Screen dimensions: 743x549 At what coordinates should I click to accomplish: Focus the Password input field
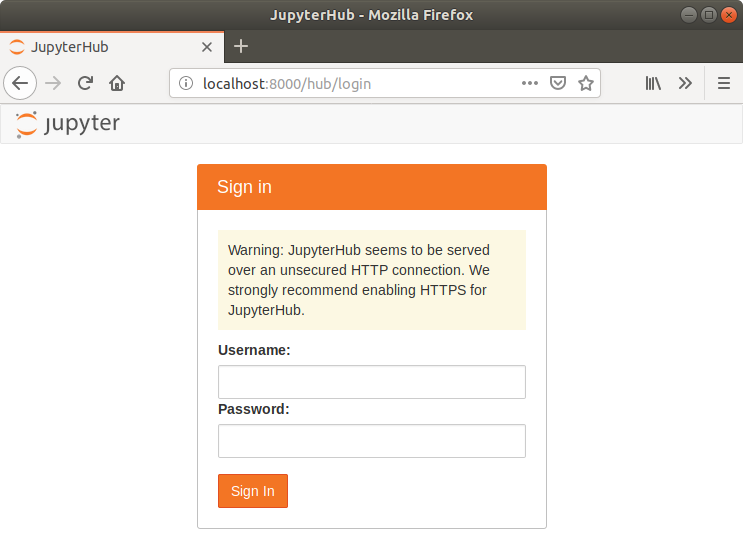pyautogui.click(x=372, y=441)
